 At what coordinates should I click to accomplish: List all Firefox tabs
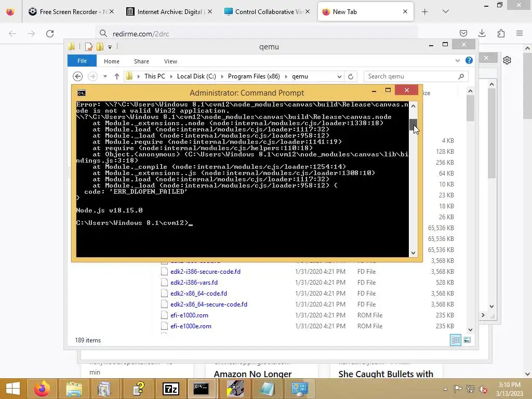(x=446, y=11)
